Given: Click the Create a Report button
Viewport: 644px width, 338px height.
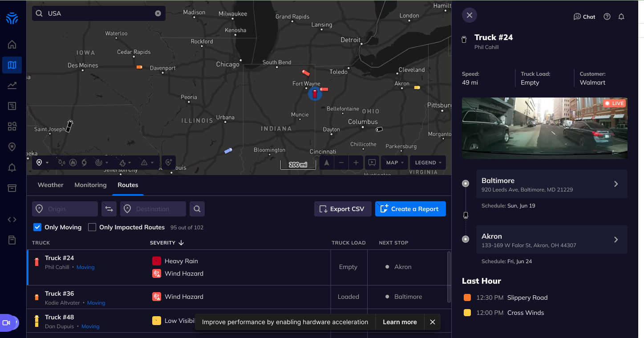Looking at the screenshot, I should (x=410, y=209).
